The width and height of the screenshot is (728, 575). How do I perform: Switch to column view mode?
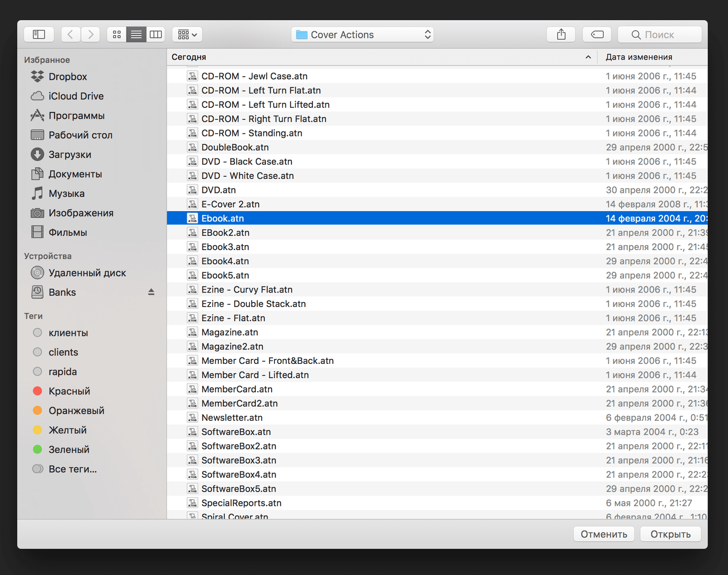(x=156, y=35)
